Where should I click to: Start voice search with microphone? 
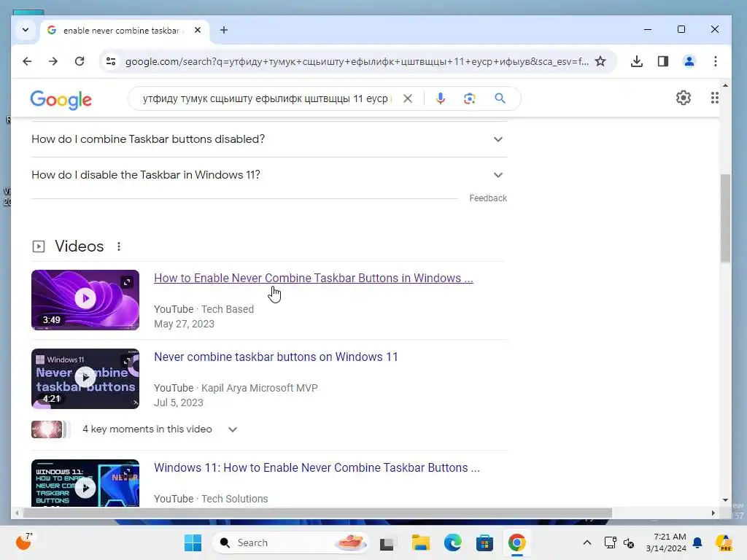click(441, 98)
